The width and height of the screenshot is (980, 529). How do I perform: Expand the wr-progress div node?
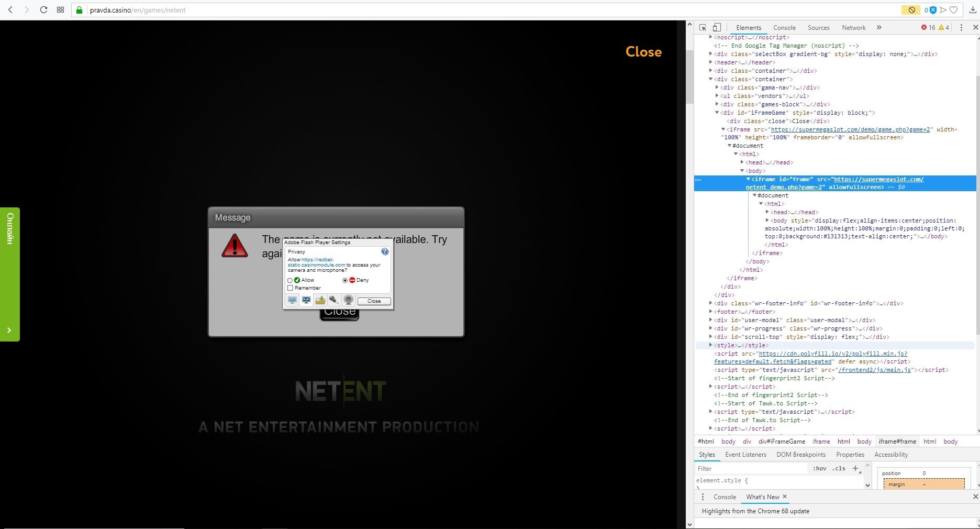tap(710, 328)
